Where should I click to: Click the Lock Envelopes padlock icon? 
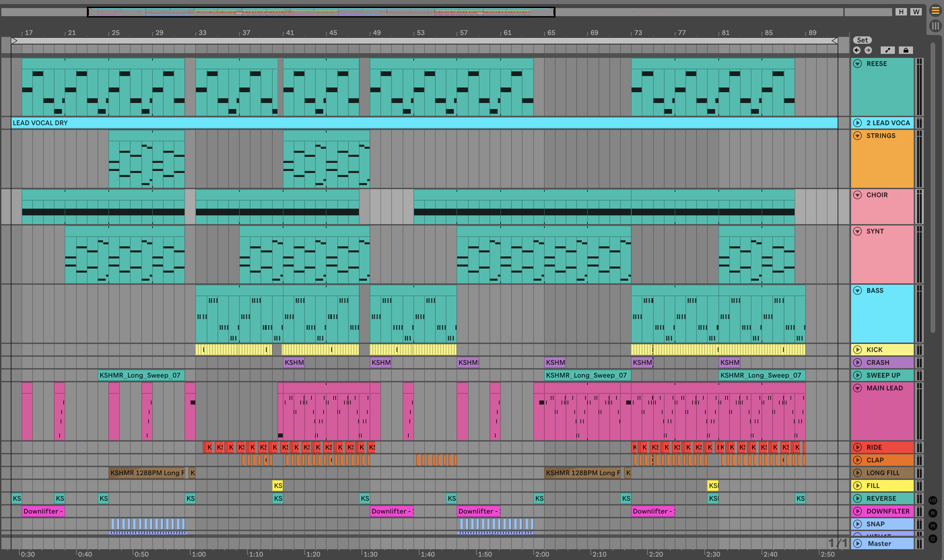[906, 50]
